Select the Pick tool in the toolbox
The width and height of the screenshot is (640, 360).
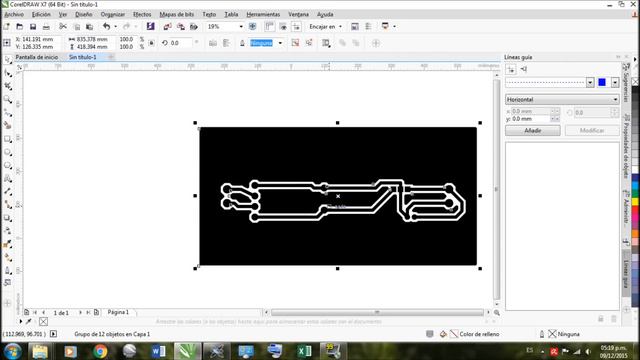tap(7, 60)
